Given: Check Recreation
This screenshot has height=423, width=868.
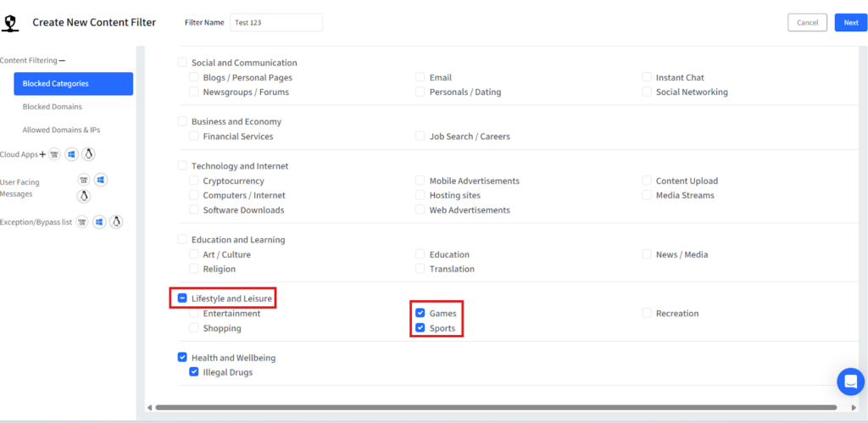Looking at the screenshot, I should coord(647,313).
